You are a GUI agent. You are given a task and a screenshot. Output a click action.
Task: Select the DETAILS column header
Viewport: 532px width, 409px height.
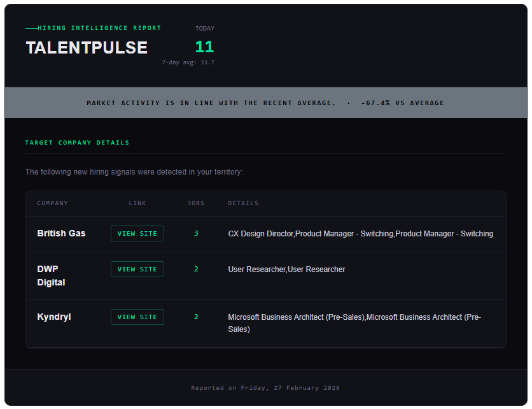242,203
